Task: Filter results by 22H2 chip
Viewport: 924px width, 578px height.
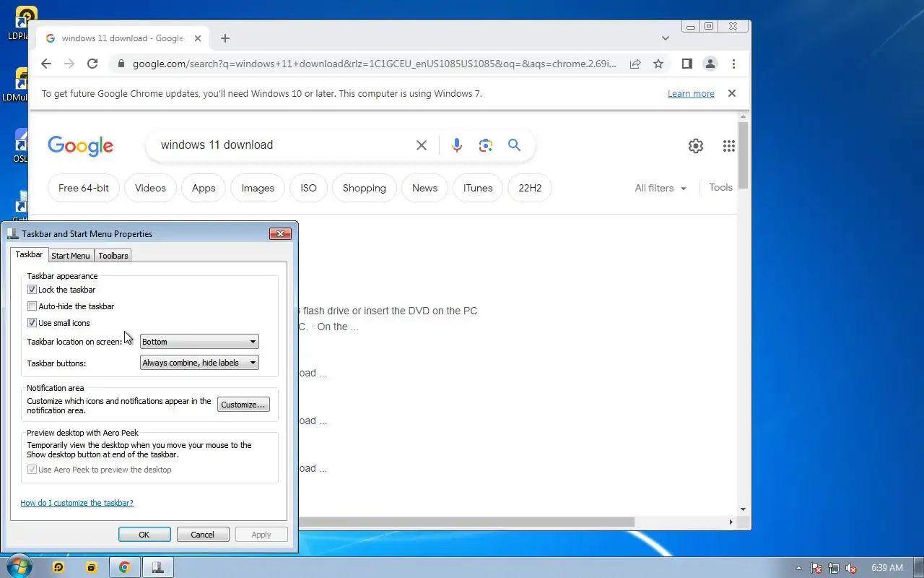Action: pyautogui.click(x=530, y=188)
